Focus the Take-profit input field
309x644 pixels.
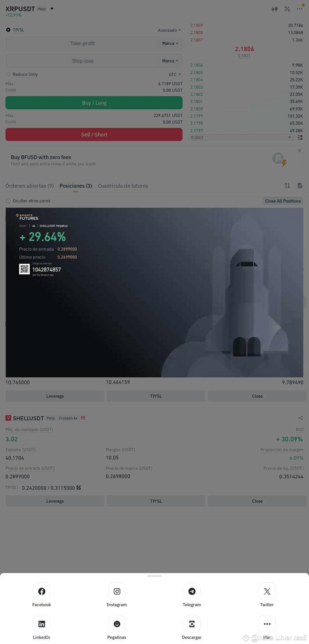(x=82, y=43)
